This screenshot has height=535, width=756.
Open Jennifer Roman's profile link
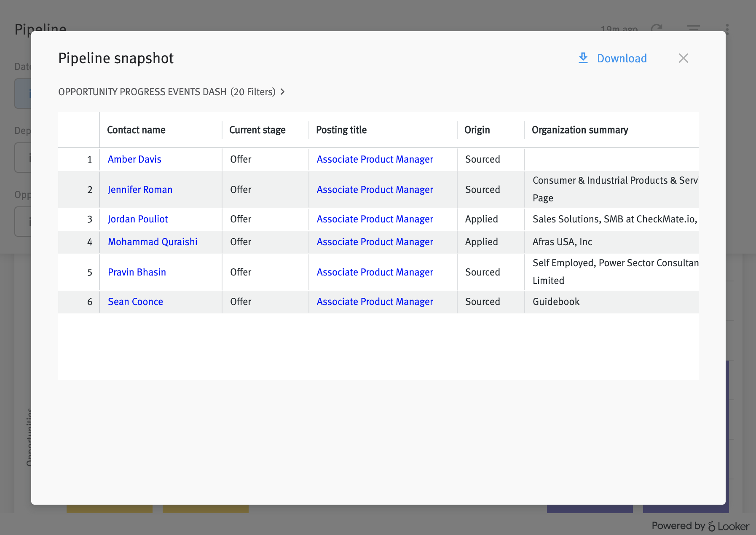click(140, 190)
